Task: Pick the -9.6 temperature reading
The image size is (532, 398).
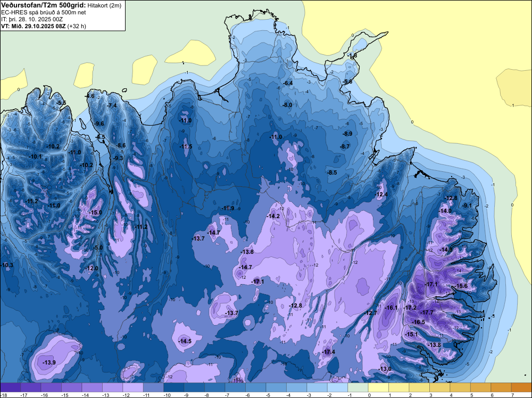Action: pyautogui.click(x=99, y=123)
